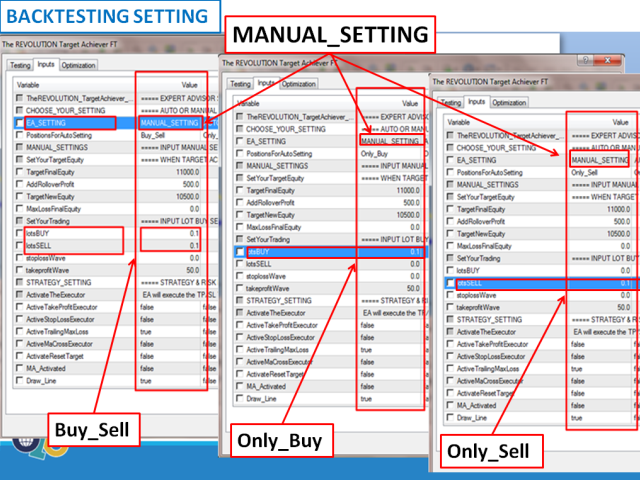
Task: Check the highlighted lotsSELL box in right window
Action: coord(450,283)
